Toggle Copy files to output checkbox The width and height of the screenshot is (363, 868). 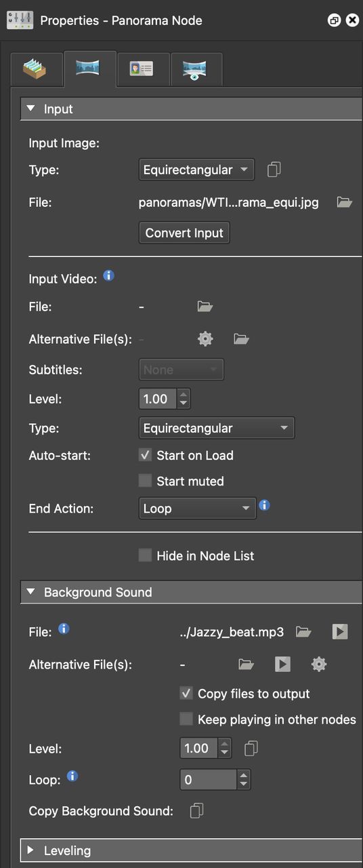(186, 694)
